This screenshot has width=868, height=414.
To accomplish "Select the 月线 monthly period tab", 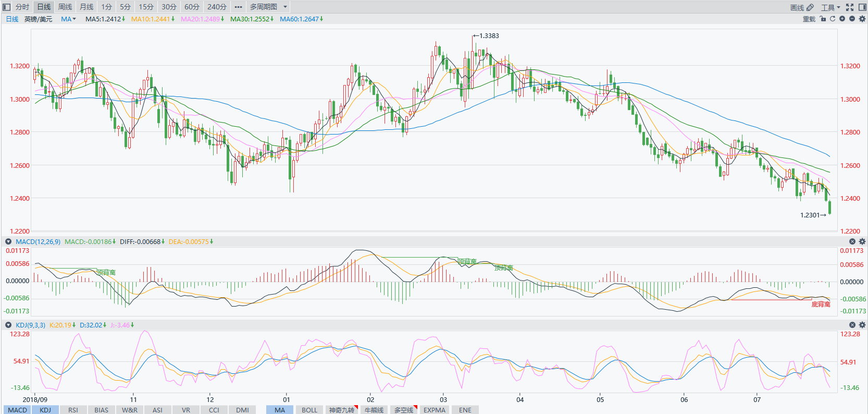I will [x=86, y=7].
